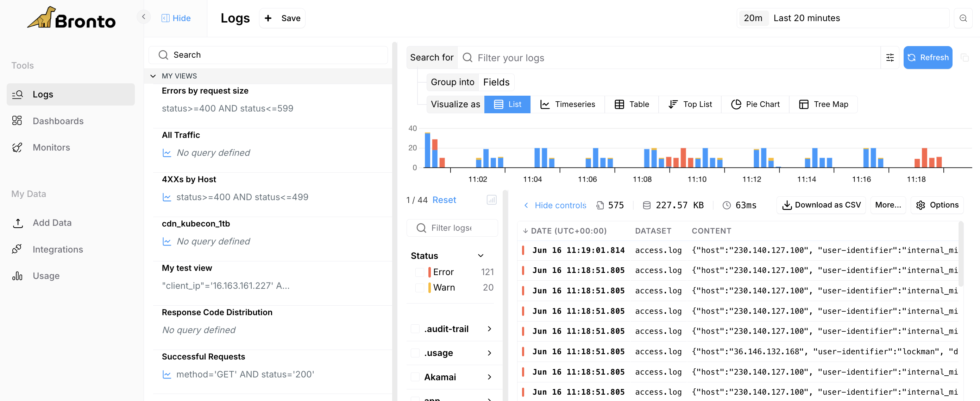Viewport: 980px width, 401px height.
Task: Tick the .audit-trail dataset checkbox
Action: point(415,329)
